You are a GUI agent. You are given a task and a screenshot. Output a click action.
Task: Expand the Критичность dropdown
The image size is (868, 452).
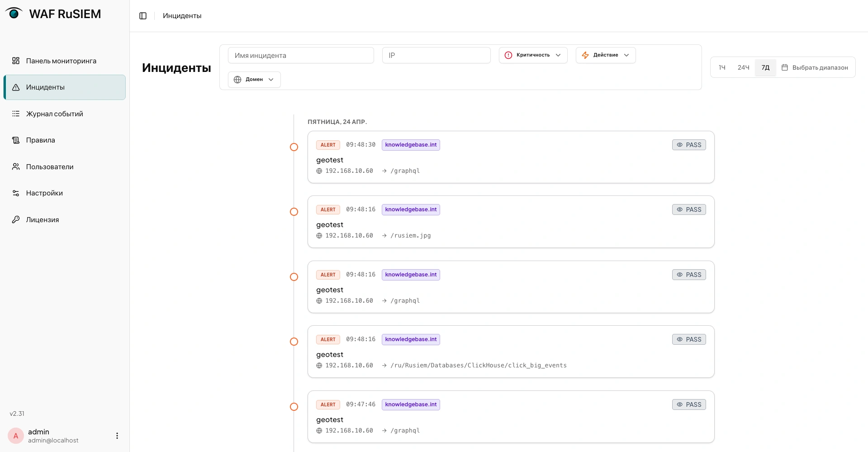pos(533,55)
